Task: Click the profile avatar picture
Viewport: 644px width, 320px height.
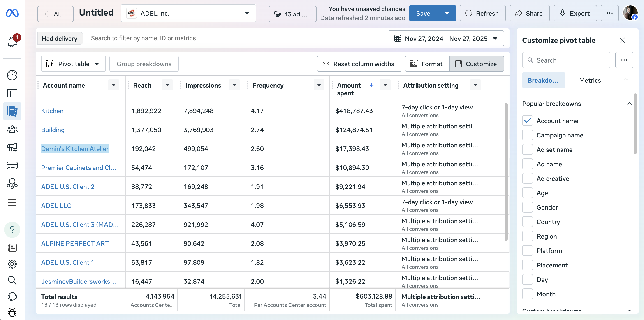Action: tap(630, 13)
